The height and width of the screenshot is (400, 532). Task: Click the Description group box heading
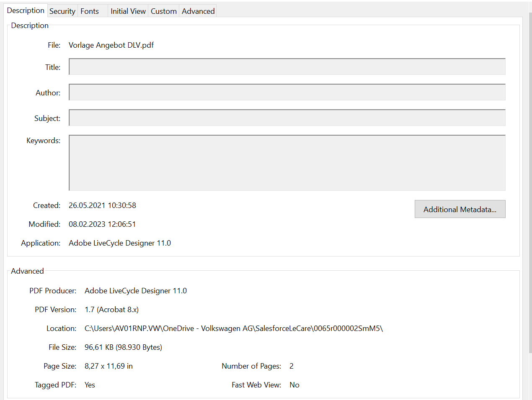[x=30, y=26]
